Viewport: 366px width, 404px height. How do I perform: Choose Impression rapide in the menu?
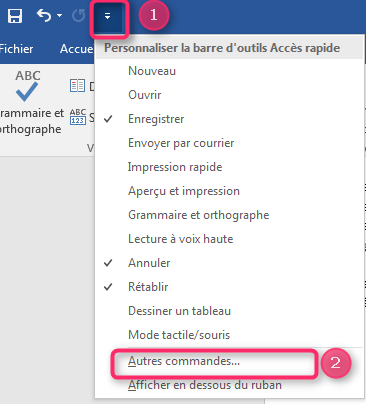[x=229, y=167]
